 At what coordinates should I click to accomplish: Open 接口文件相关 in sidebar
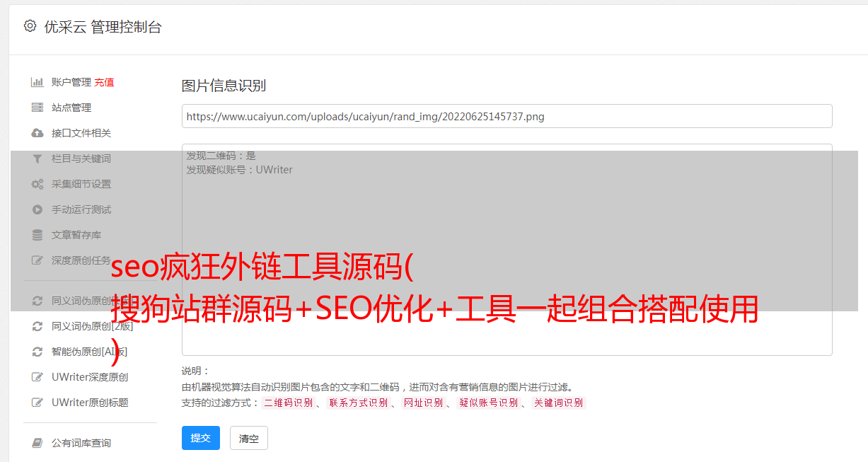pyautogui.click(x=81, y=133)
